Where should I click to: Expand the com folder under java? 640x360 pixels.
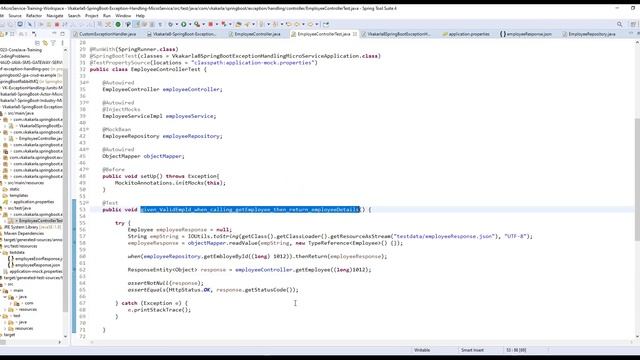point(11,303)
